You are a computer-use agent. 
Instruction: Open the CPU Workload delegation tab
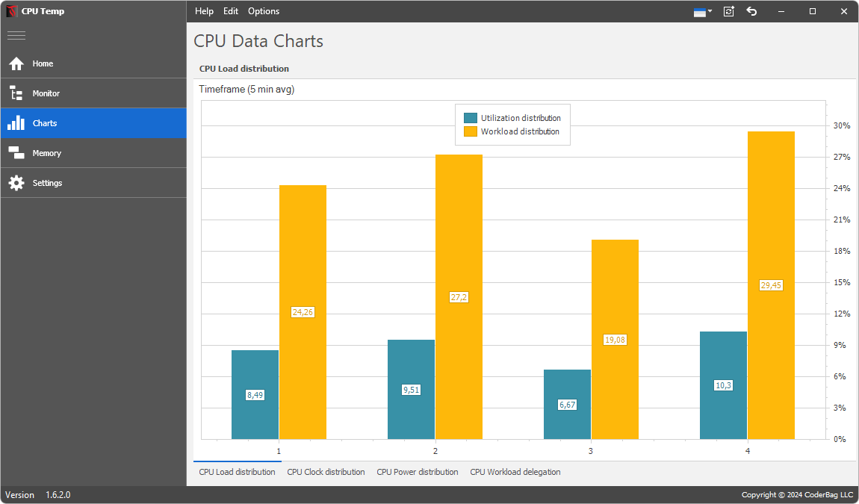click(x=515, y=472)
